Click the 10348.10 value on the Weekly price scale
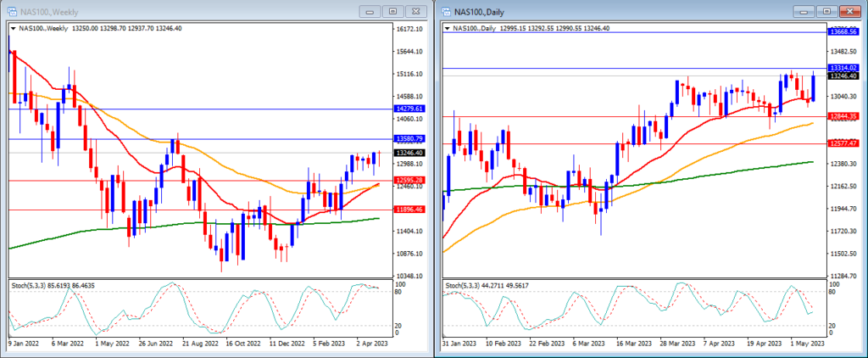 click(x=409, y=276)
